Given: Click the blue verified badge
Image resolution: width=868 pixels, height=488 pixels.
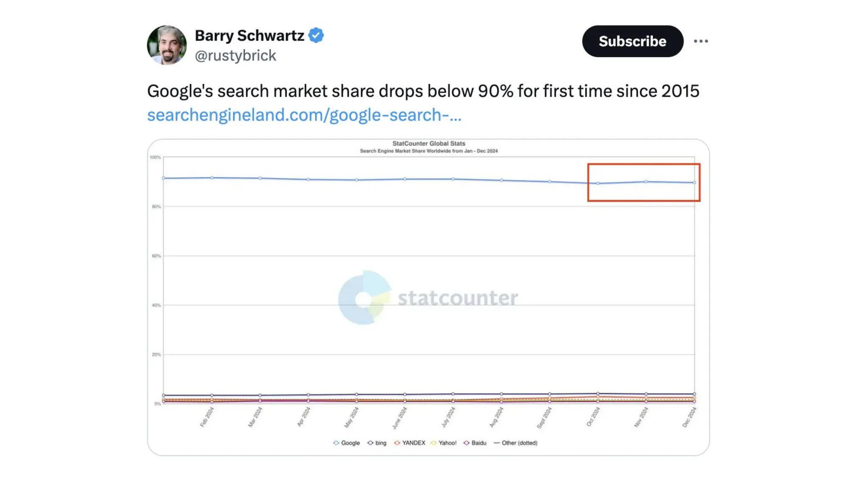Looking at the screenshot, I should (x=316, y=36).
